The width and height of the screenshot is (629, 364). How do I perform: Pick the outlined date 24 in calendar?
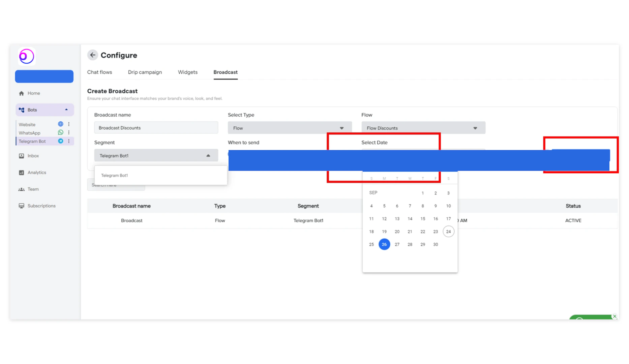coord(448,232)
